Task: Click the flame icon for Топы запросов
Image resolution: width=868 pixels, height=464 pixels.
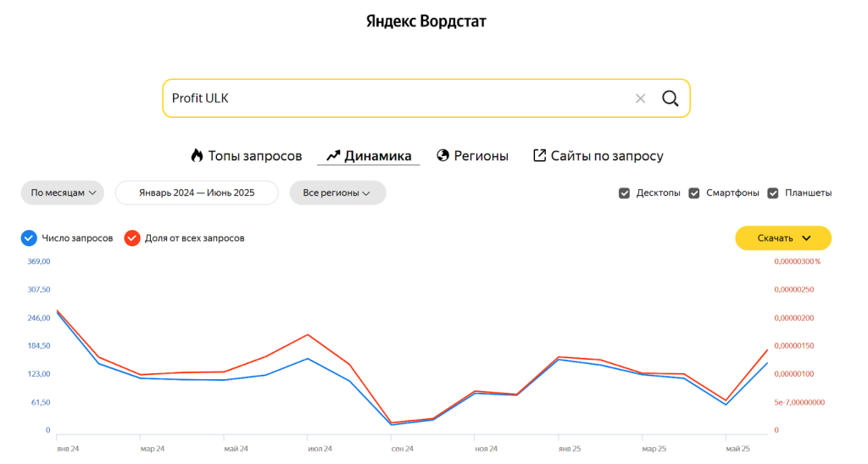Action: click(x=197, y=156)
